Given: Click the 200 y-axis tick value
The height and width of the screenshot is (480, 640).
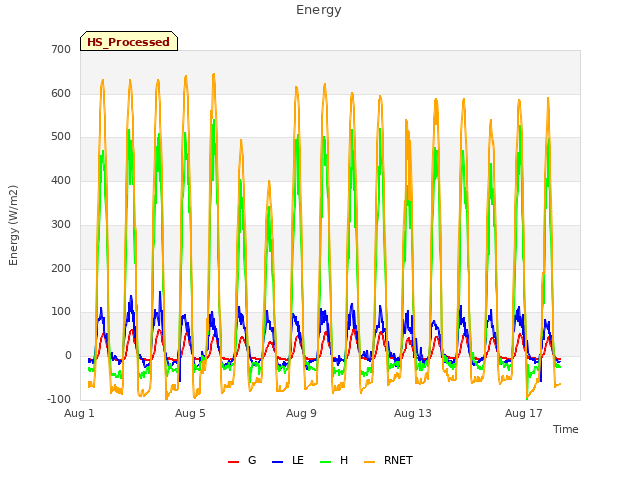Looking at the screenshot, I should pos(61,269).
